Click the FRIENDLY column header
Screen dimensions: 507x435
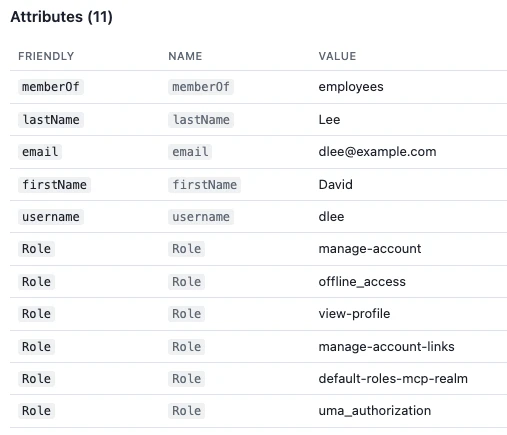tap(46, 56)
